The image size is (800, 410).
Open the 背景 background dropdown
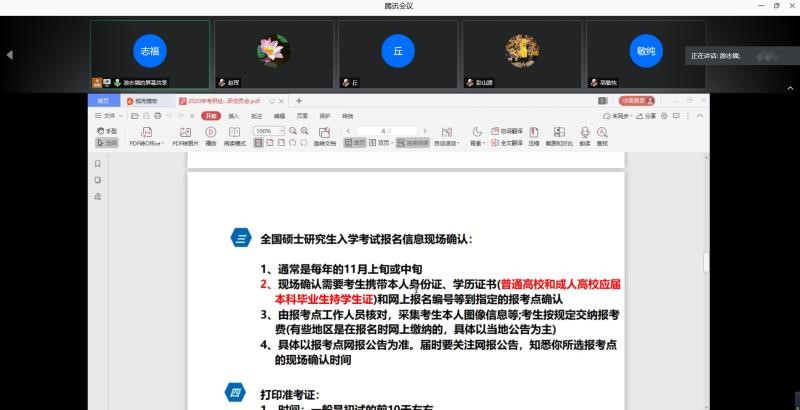pyautogui.click(x=477, y=143)
